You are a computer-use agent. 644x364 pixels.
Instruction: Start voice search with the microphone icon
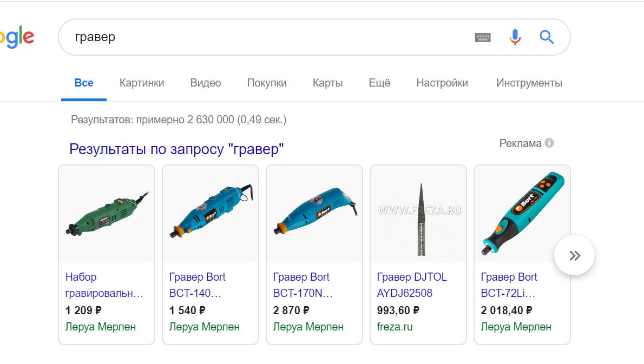[515, 37]
